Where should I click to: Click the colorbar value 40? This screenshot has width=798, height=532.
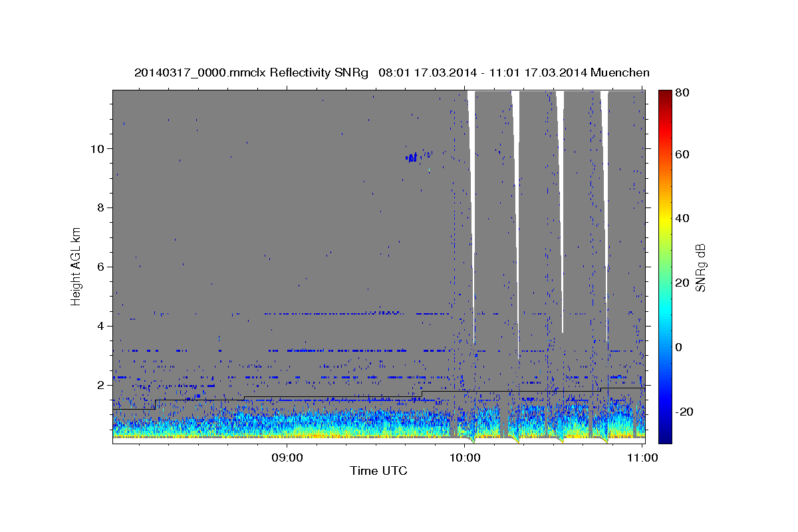click(683, 218)
